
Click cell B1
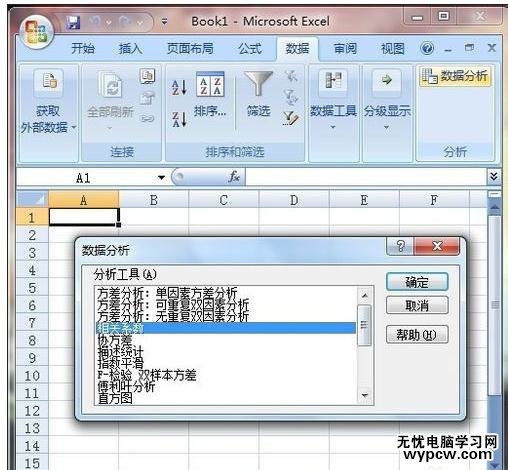pyautogui.click(x=154, y=217)
